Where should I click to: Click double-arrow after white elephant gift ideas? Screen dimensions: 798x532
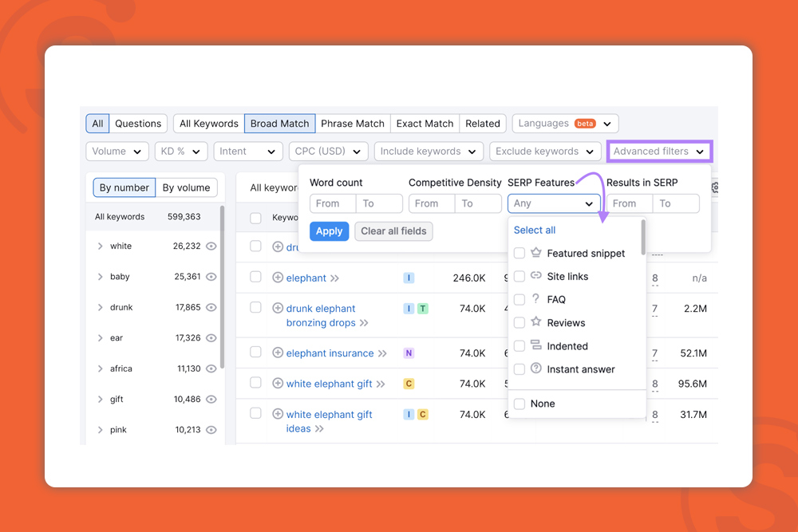tap(319, 429)
